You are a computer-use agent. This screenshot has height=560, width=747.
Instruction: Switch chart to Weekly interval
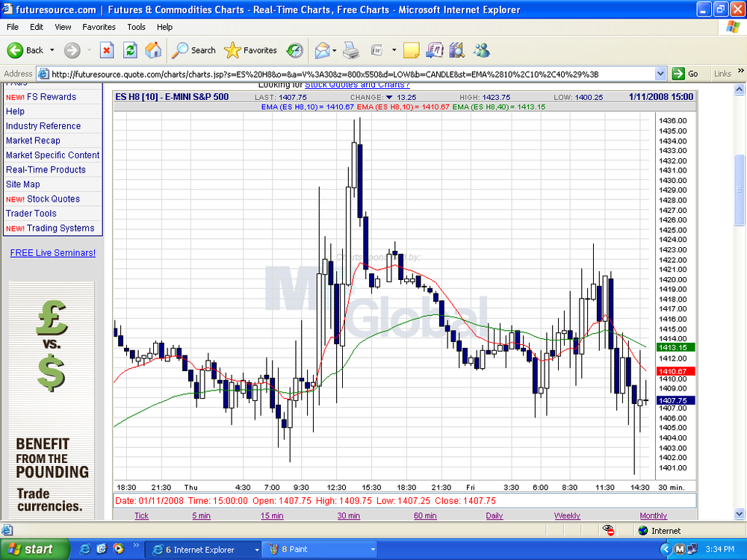point(567,515)
